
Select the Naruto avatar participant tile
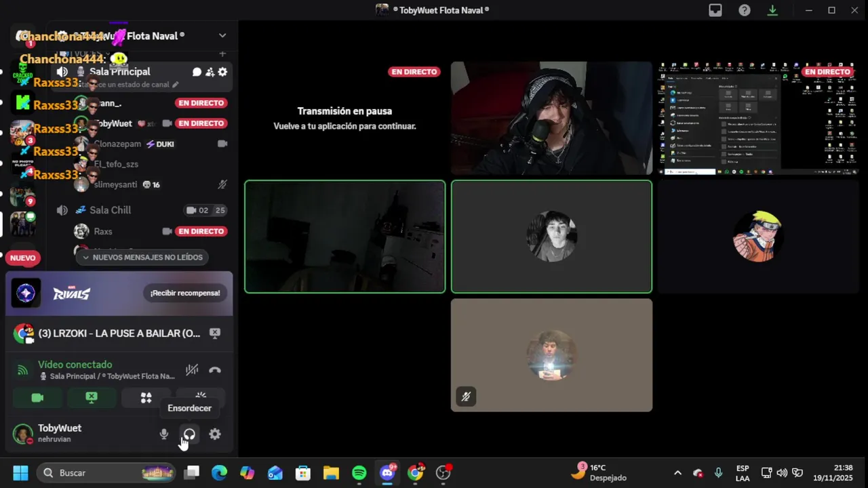point(758,237)
